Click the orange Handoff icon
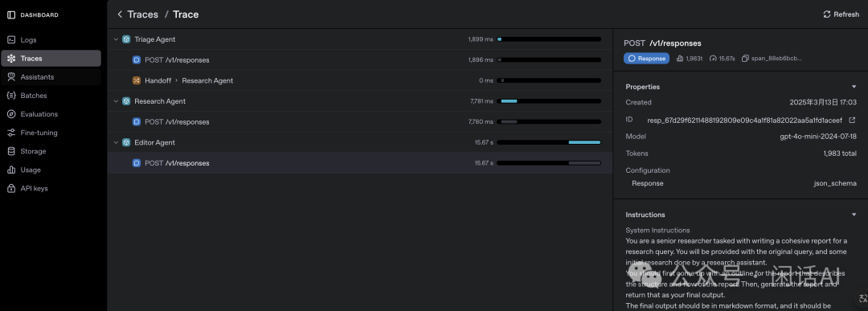Viewport: 868px width, 311px height. point(136,80)
